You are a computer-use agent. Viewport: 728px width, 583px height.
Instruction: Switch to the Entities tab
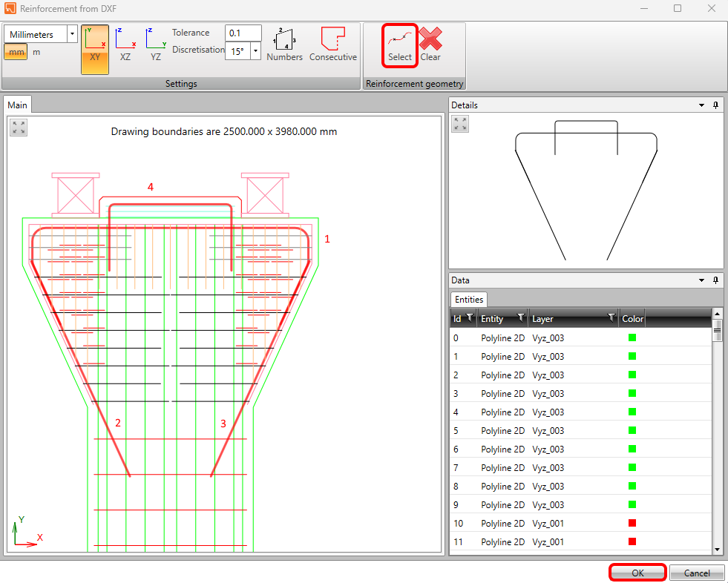pos(469,299)
